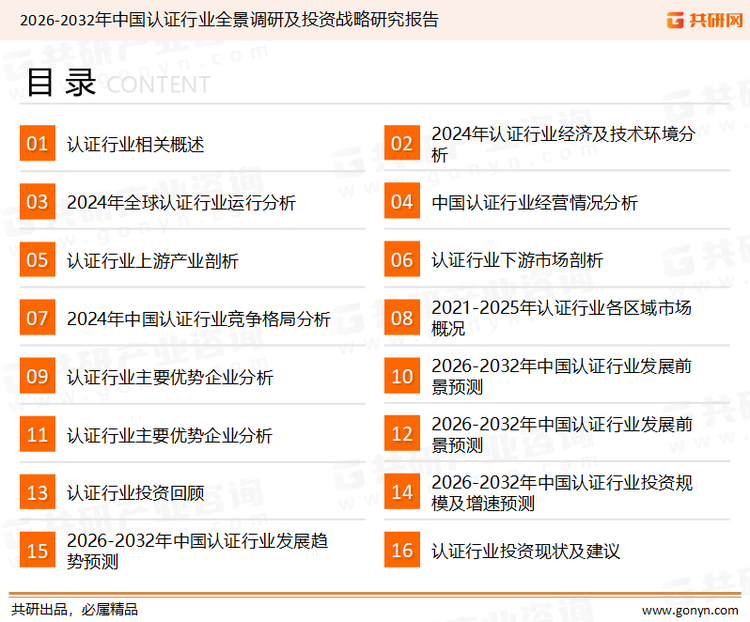Click the orange 01 number box

coord(37,143)
